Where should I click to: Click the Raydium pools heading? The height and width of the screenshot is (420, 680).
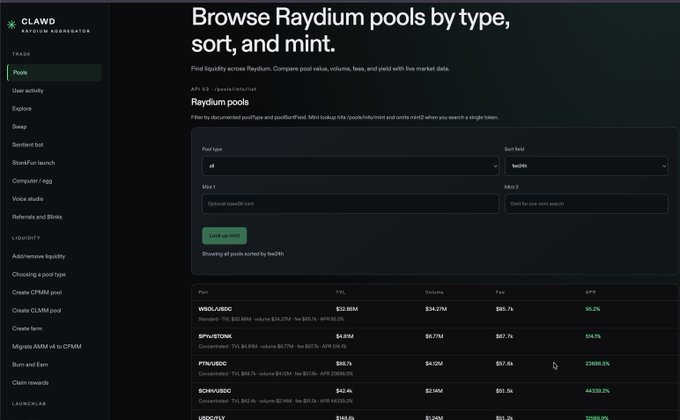coord(220,102)
